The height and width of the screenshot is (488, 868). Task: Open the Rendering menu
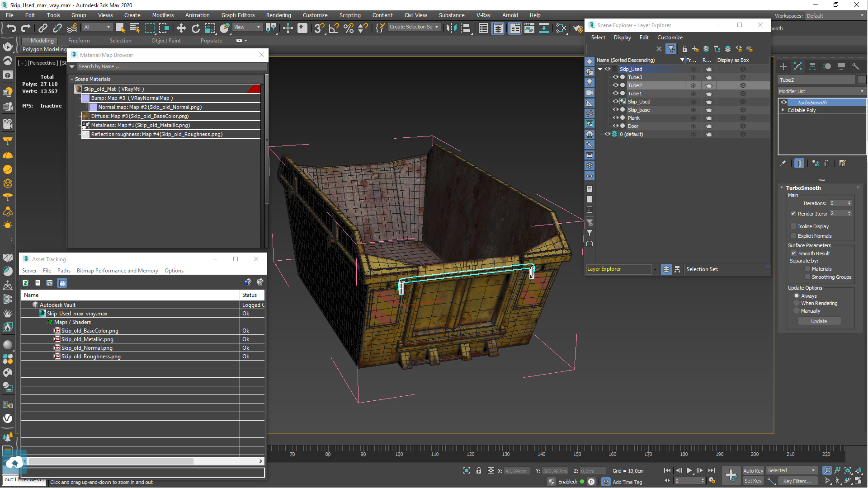point(278,15)
